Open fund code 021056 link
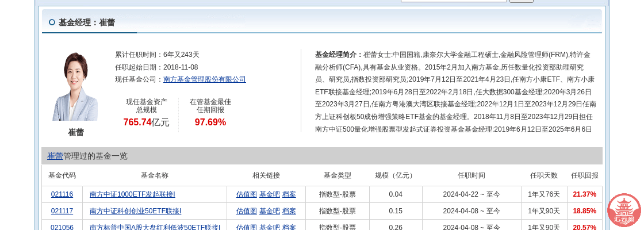The image size is (644, 230). [x=62, y=227]
